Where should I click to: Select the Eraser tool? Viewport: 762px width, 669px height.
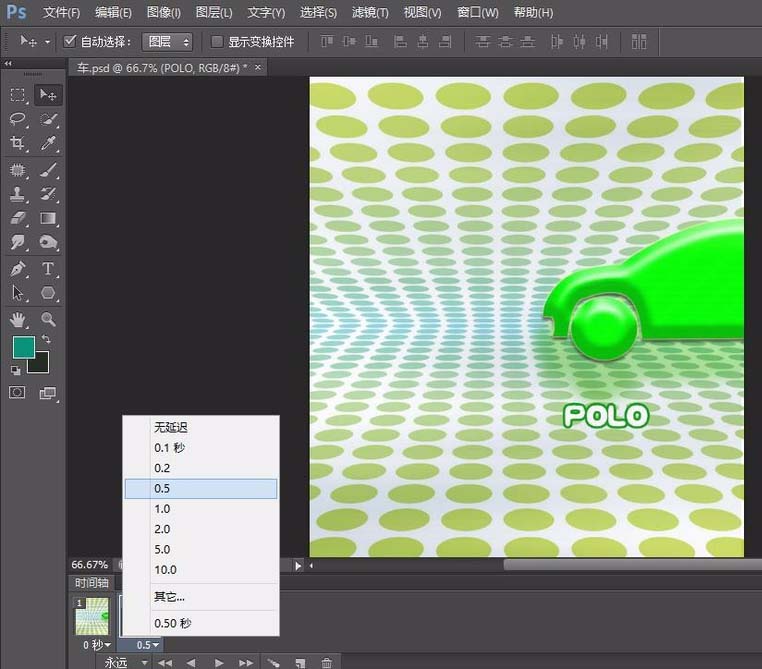coord(18,218)
